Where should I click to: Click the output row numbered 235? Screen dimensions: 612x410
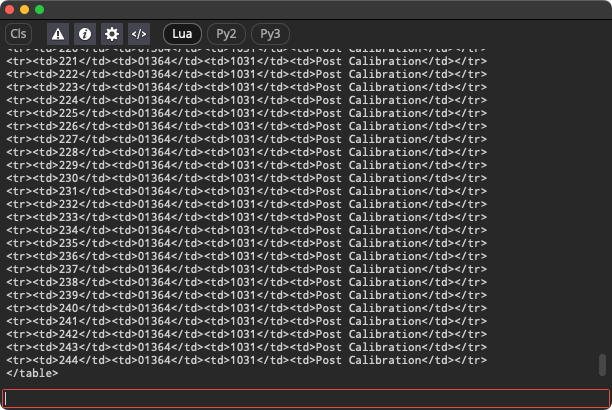[247, 243]
